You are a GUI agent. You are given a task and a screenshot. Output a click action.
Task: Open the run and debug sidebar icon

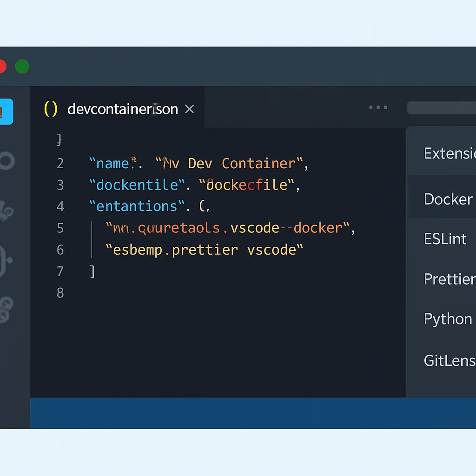pos(6,261)
